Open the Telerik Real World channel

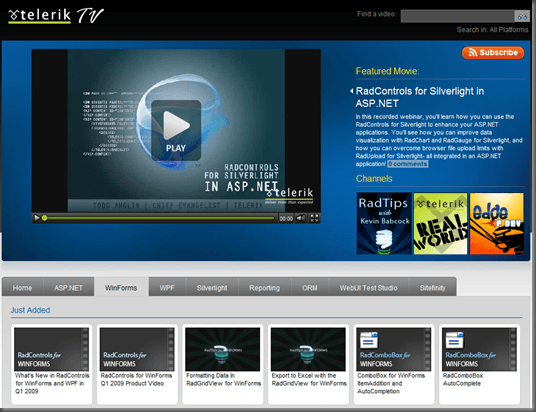440,223
